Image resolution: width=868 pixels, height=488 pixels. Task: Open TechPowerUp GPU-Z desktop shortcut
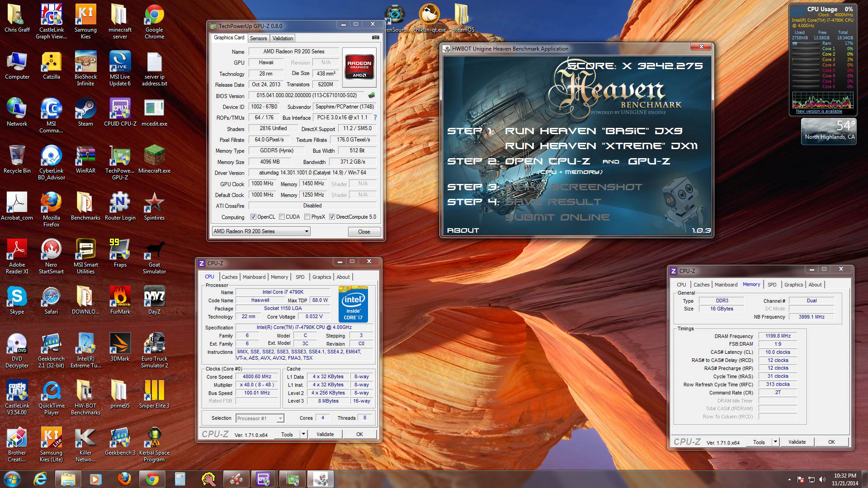(120, 163)
